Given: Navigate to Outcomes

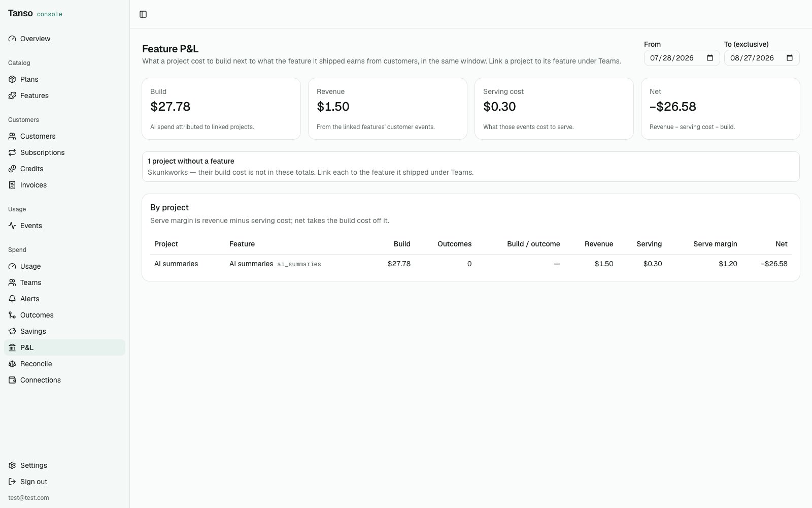Looking at the screenshot, I should (64, 315).
